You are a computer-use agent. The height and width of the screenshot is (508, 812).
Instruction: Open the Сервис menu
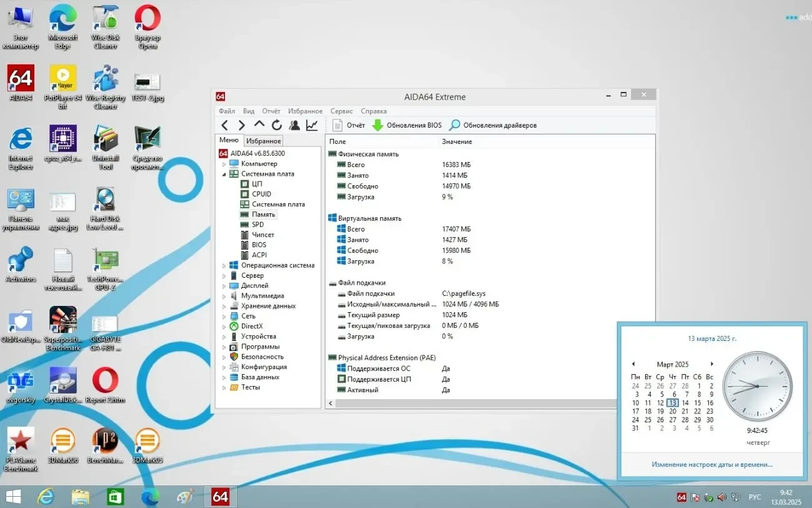(341, 111)
